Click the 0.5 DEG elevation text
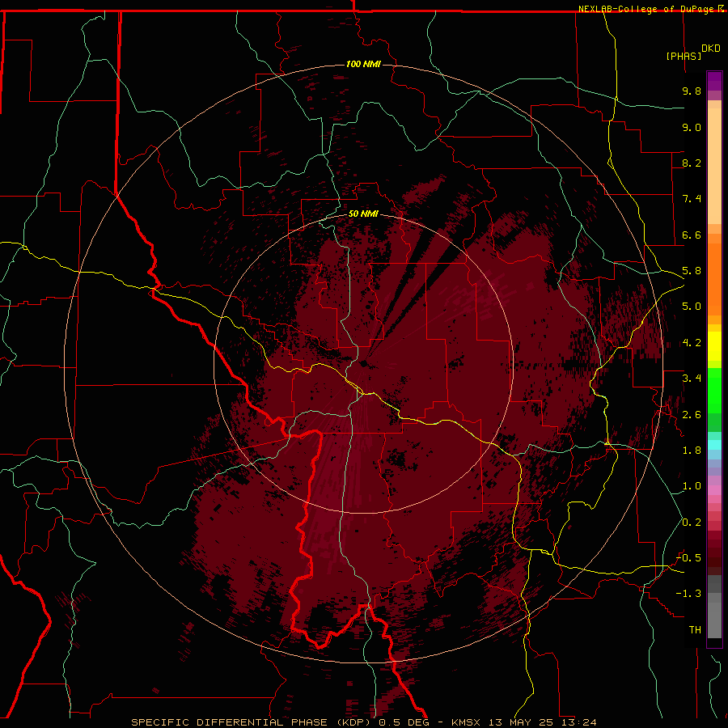 coord(403,722)
